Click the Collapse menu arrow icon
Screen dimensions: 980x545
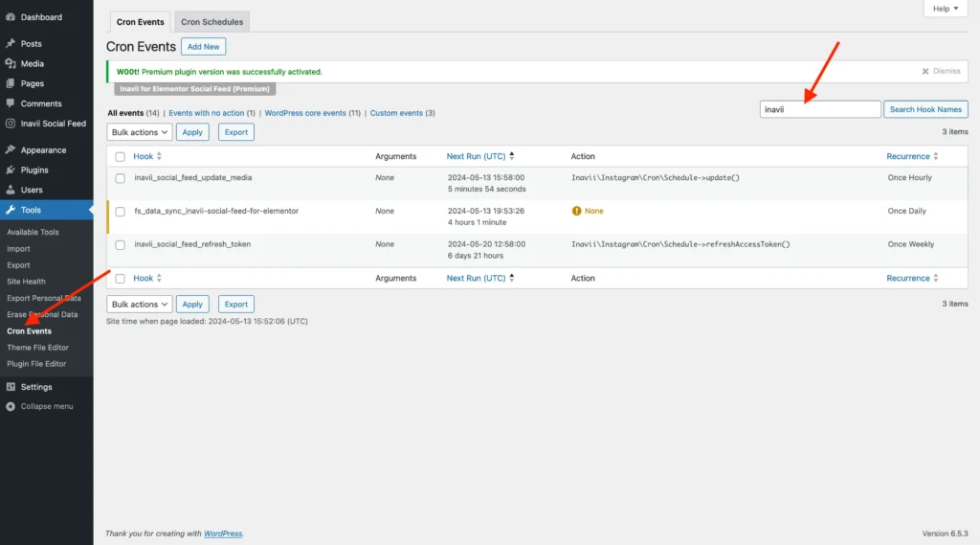pos(10,406)
